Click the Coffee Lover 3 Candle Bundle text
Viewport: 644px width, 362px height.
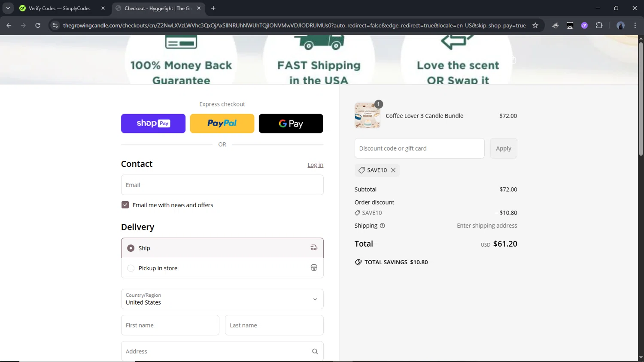point(424,116)
